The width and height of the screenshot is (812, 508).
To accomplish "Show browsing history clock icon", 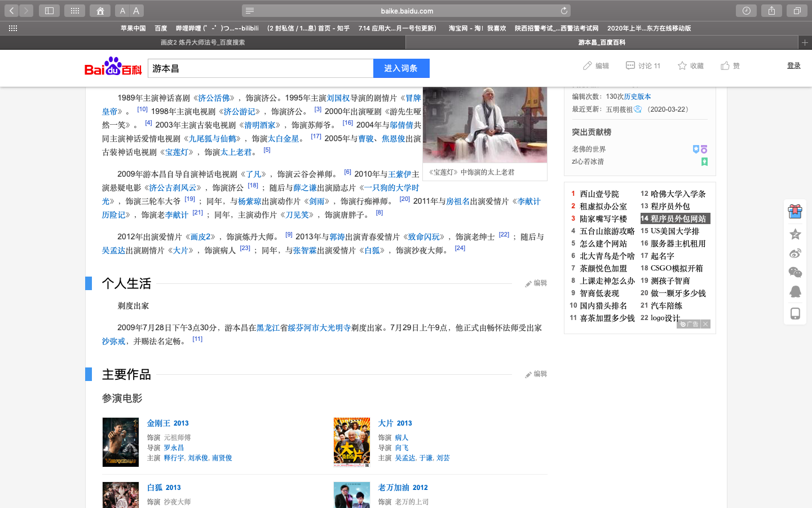I will pyautogui.click(x=746, y=11).
